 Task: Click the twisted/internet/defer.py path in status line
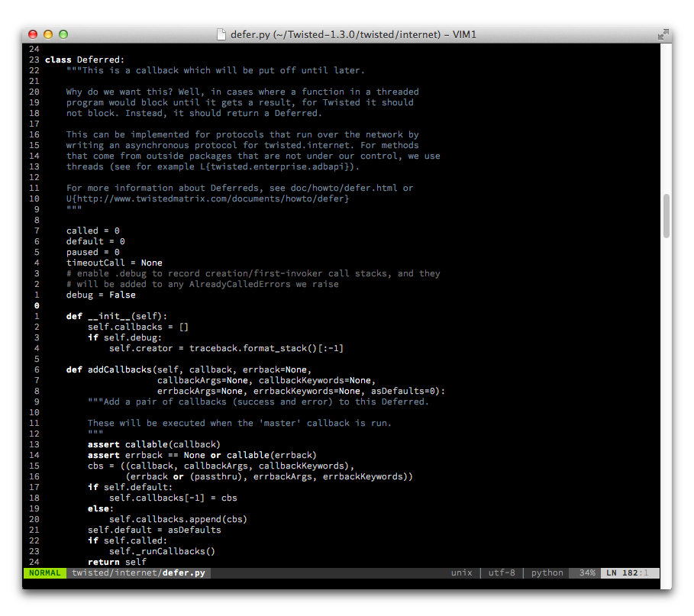[138, 573]
